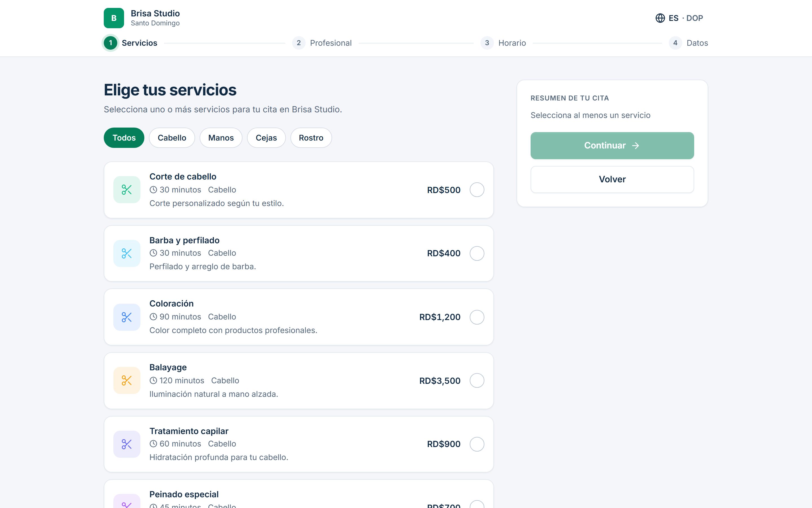Select the Coloración service radio
The width and height of the screenshot is (812, 508).
pyautogui.click(x=477, y=317)
